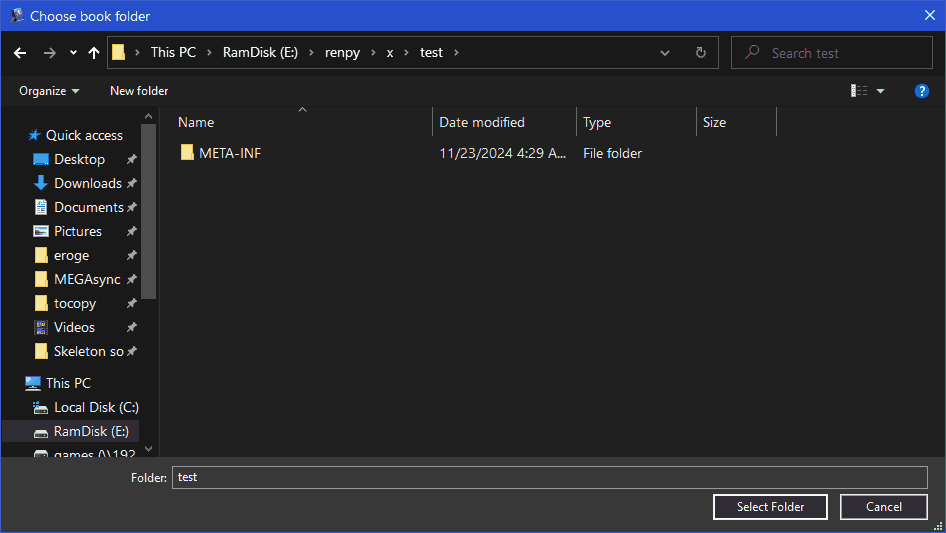This screenshot has width=946, height=533.
Task: Open Documents in Quick access
Action: tap(89, 207)
